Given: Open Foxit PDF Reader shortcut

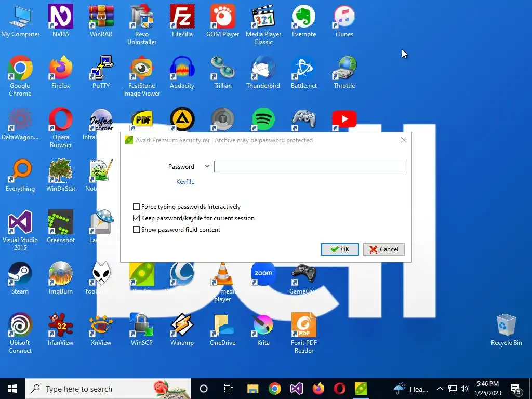Looking at the screenshot, I should point(303,333).
